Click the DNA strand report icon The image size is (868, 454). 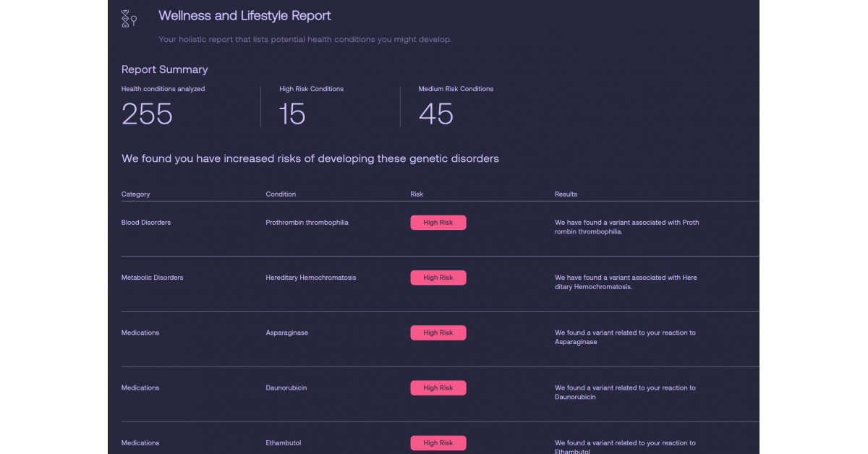[127, 17]
